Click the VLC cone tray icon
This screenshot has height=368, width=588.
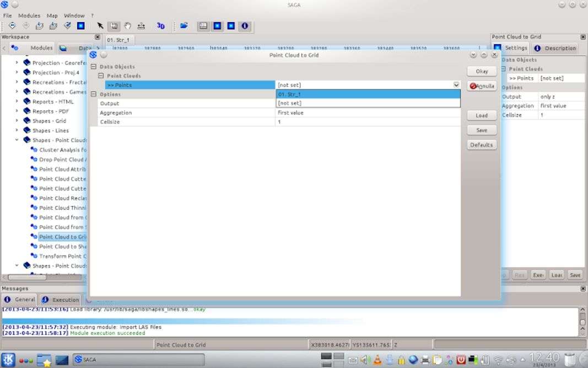pos(377,360)
